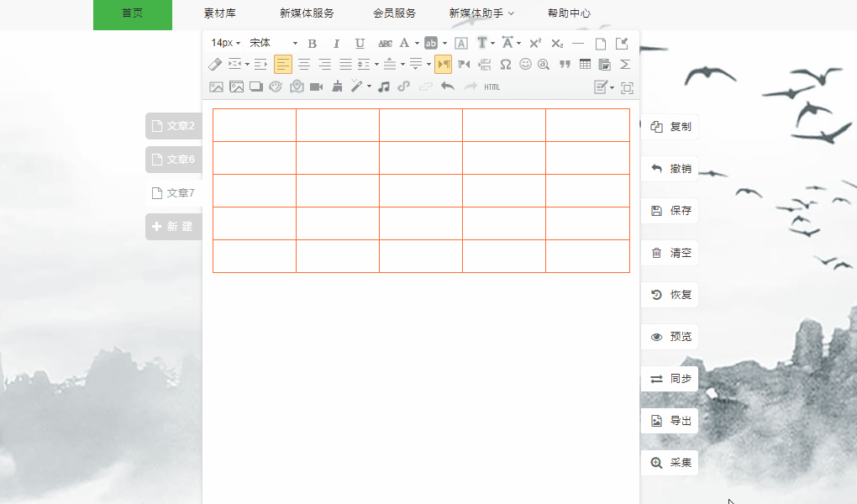
Task: Click the format brush icon
Action: [337, 87]
